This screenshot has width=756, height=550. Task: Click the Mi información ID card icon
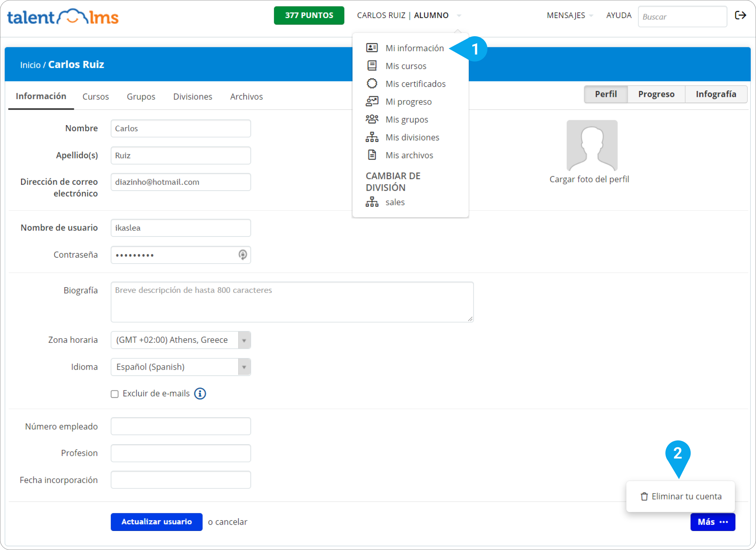pyautogui.click(x=372, y=48)
